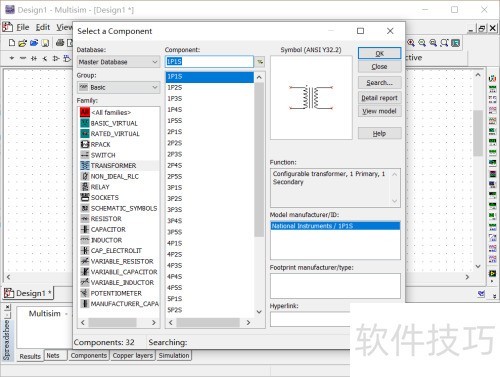The width and height of the screenshot is (500, 377).
Task: Click the Zoom to fit page icon
Action: 444,43
